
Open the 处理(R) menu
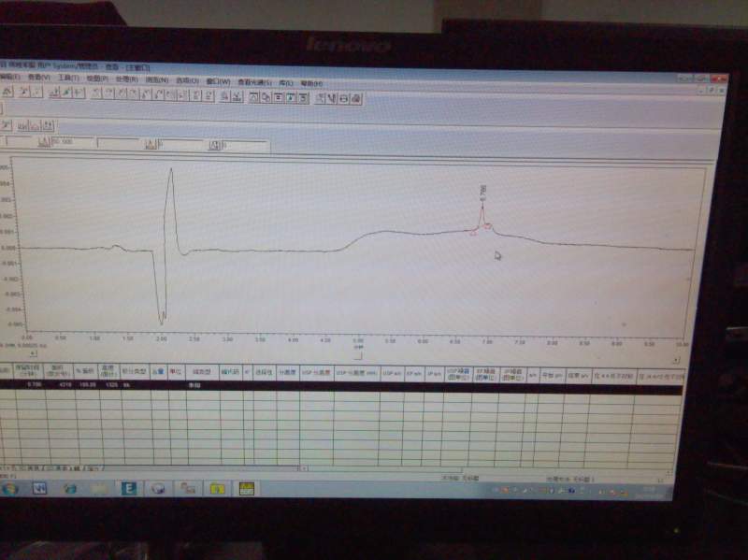pos(126,79)
